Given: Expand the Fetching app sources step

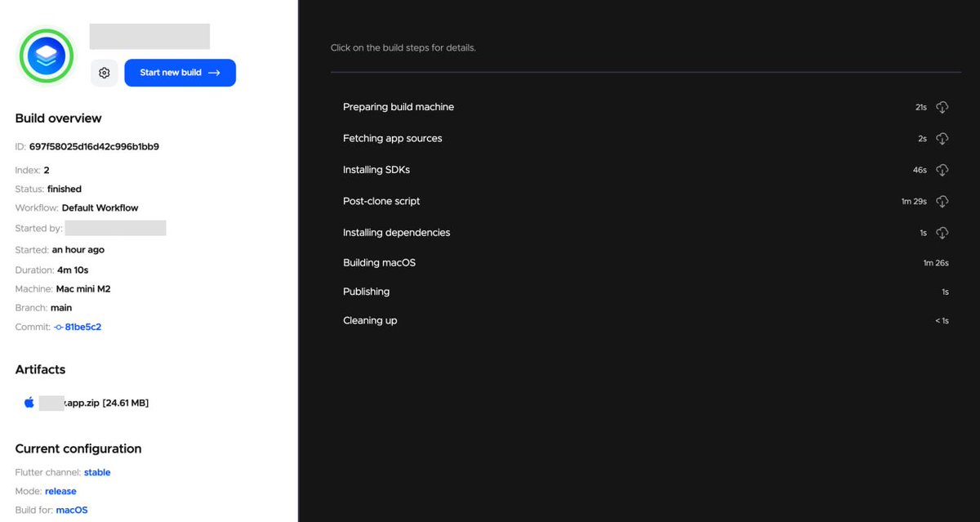Looking at the screenshot, I should (645, 139).
